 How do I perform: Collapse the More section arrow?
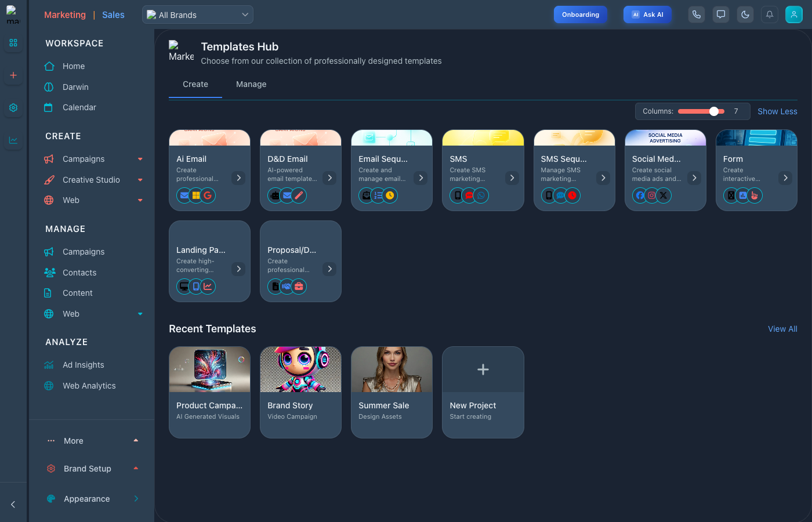pos(136,441)
